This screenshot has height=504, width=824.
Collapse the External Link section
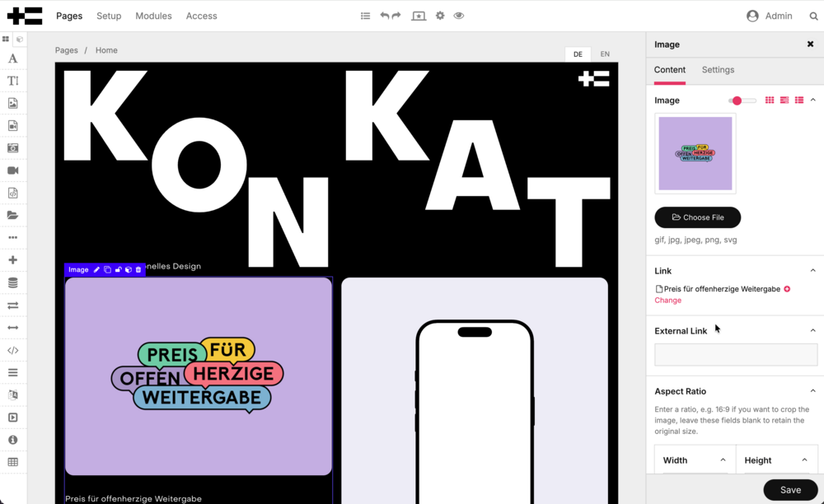click(812, 331)
